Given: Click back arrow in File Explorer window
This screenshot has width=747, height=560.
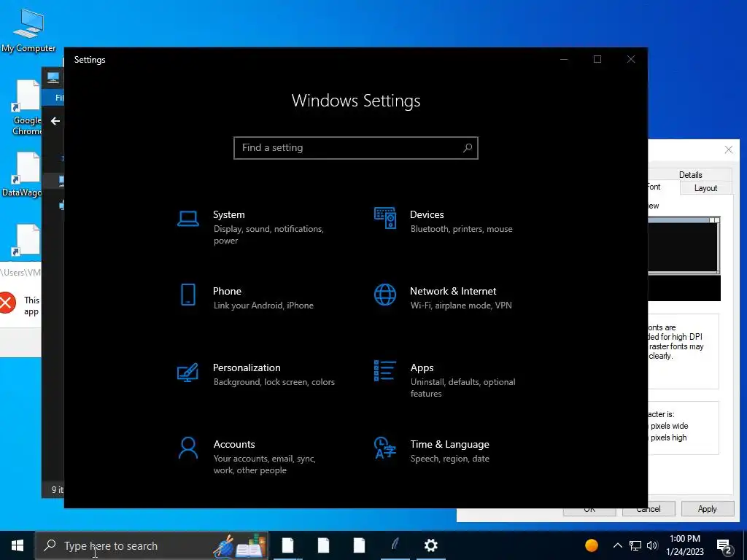Looking at the screenshot, I should (55, 121).
